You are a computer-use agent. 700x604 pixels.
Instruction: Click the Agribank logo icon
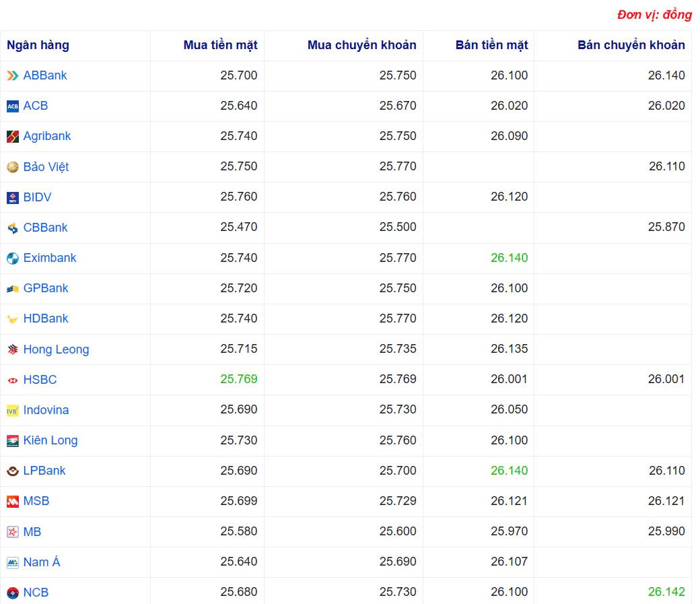(11, 136)
